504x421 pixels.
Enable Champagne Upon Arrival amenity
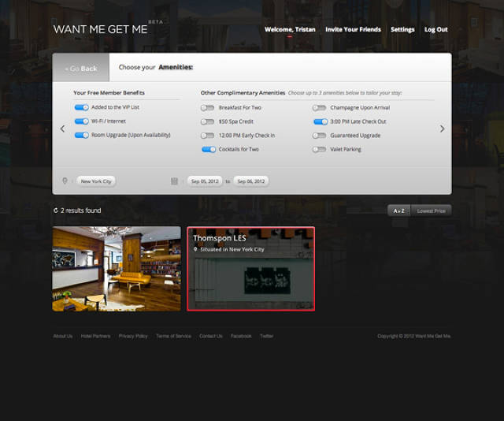[319, 107]
